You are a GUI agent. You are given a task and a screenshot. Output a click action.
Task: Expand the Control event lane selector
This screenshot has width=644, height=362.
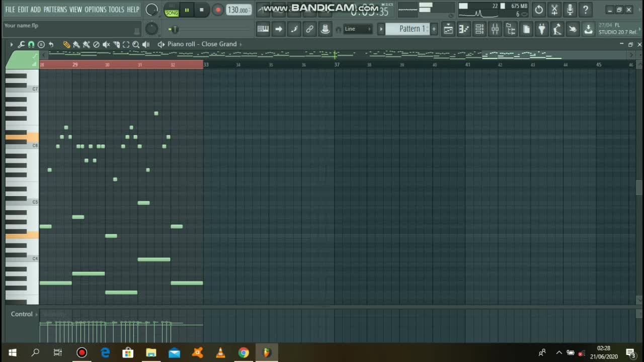(24, 314)
